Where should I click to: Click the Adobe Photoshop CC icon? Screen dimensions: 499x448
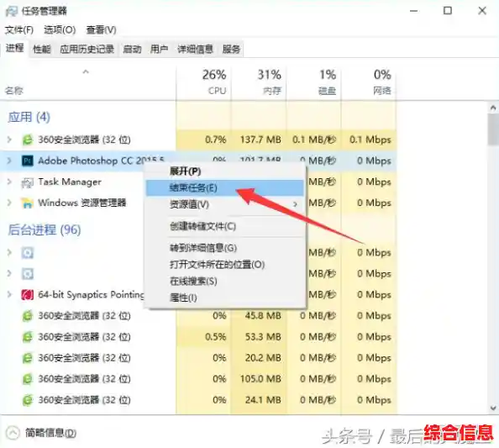point(28,161)
